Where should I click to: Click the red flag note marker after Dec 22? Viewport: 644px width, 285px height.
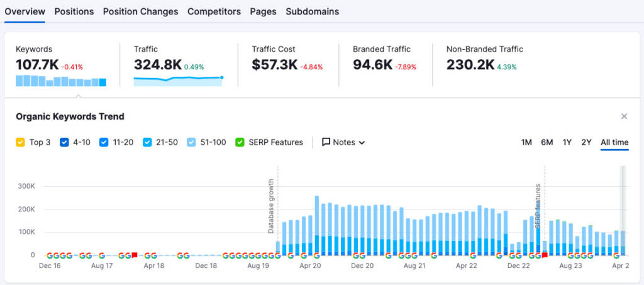(545, 255)
